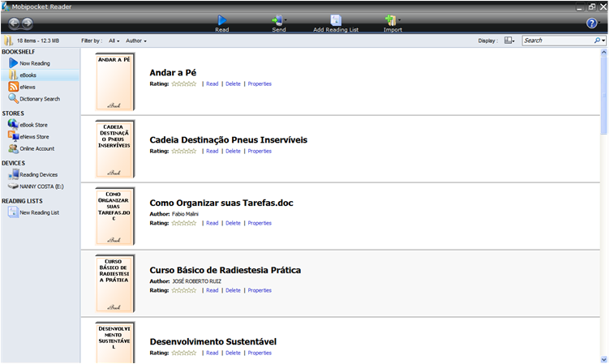Viewport: 610px width, 364px height.
Task: Open the All filter dropdown
Action: [x=114, y=41]
